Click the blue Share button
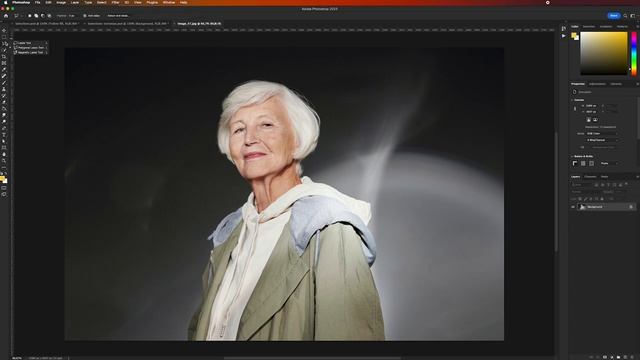The image size is (640, 360). pos(613,16)
